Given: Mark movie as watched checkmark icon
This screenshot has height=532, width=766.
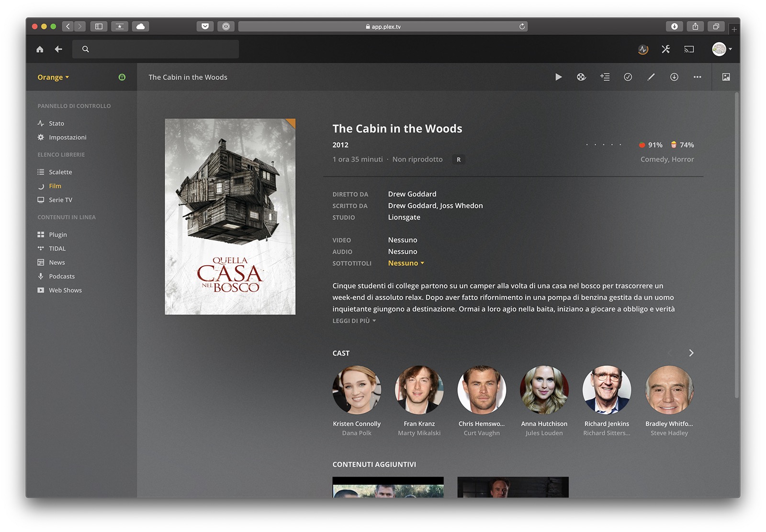Looking at the screenshot, I should point(628,77).
